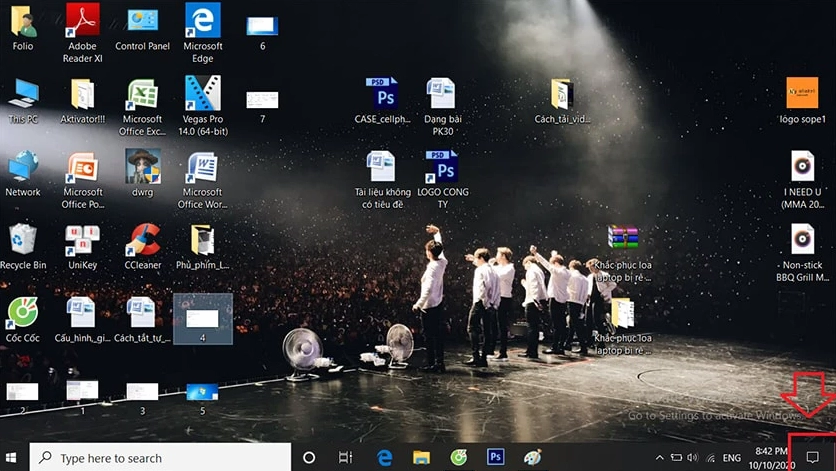
Task: Launch Microsoft Office PowerPoint shortcut
Action: point(83,180)
